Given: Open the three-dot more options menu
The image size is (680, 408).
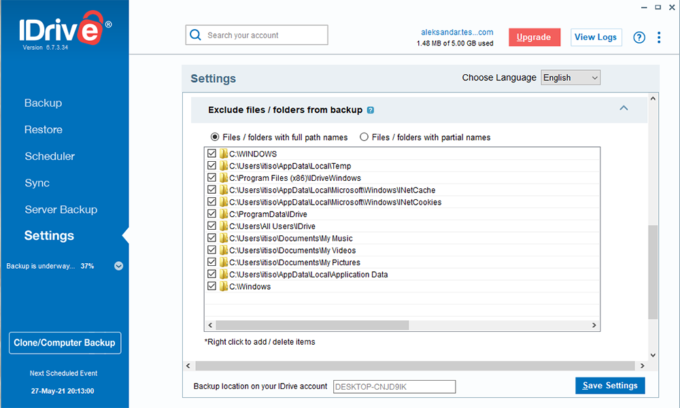Looking at the screenshot, I should 658,37.
